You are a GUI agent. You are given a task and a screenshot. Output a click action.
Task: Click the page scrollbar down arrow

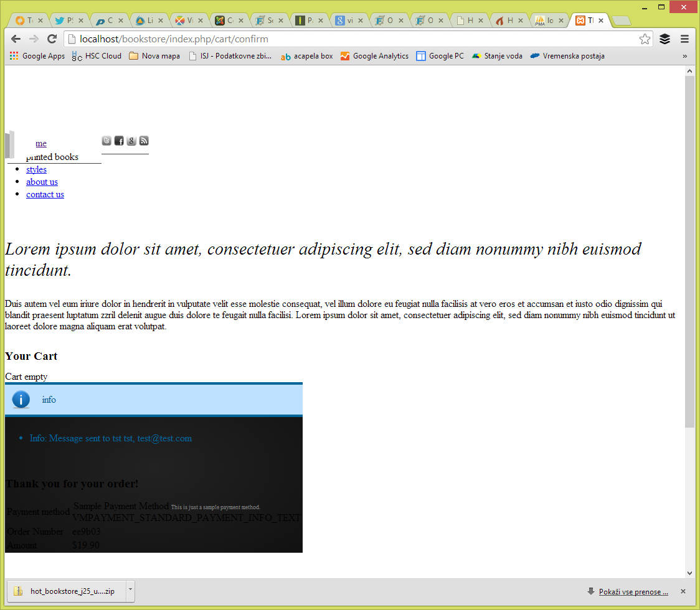[x=690, y=573]
